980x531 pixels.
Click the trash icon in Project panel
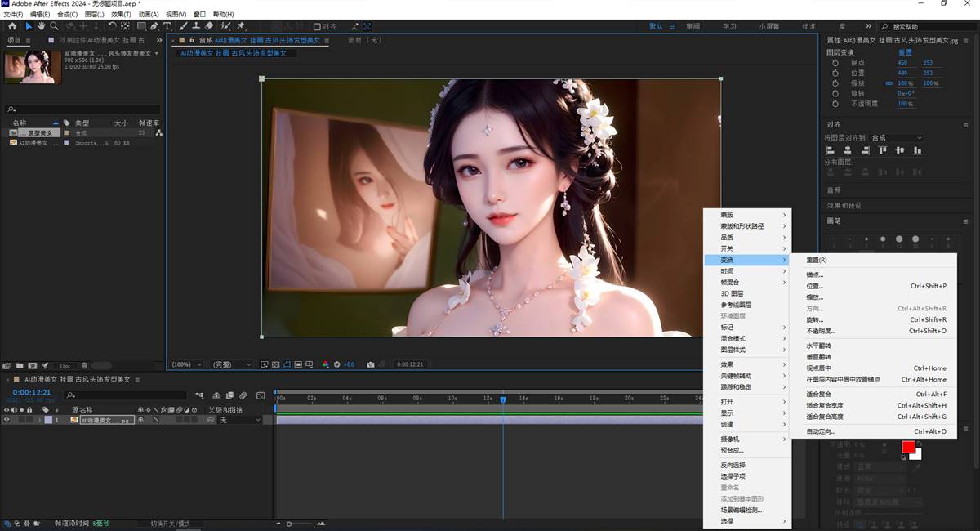click(84, 365)
